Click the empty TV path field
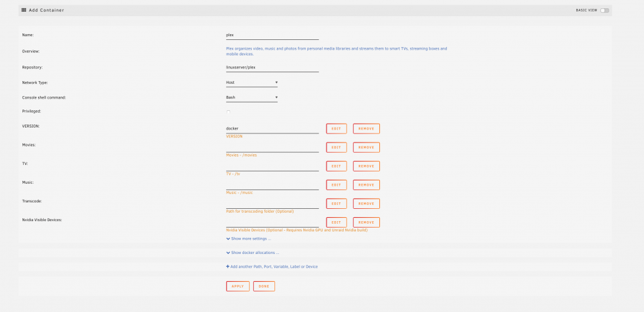The width and height of the screenshot is (644, 312). [x=272, y=166]
